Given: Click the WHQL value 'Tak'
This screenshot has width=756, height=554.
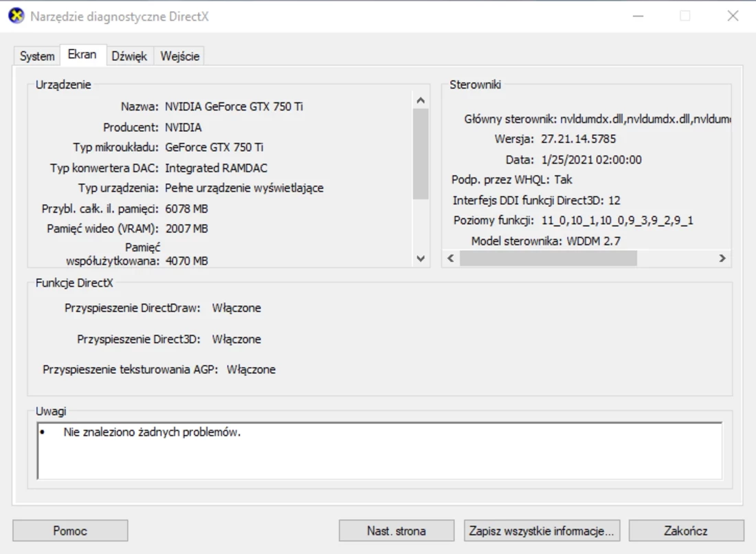Looking at the screenshot, I should click(563, 180).
